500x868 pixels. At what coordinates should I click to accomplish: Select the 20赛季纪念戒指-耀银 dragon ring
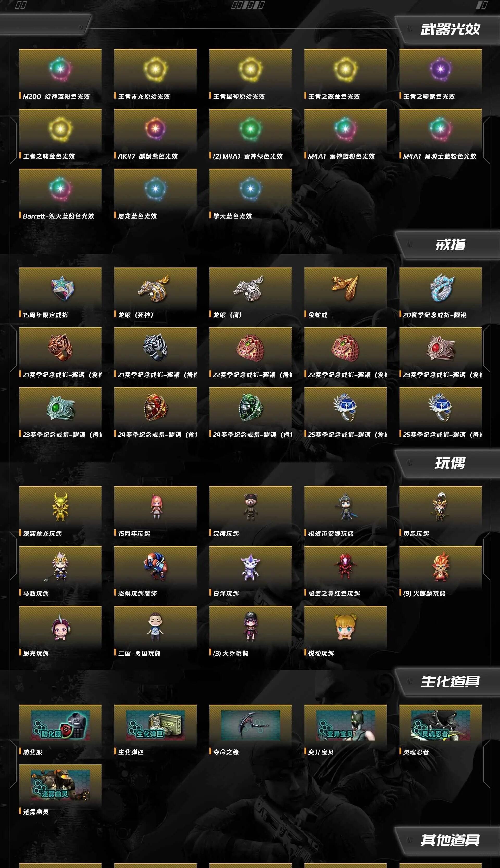441,288
